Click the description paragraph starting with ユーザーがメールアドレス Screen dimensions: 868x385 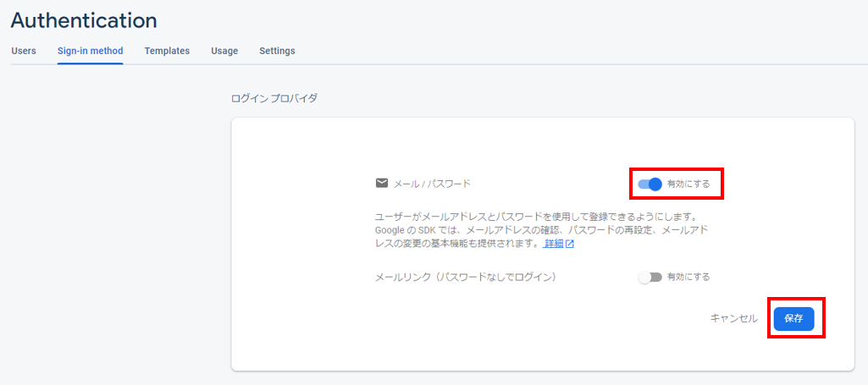pyautogui.click(x=541, y=229)
